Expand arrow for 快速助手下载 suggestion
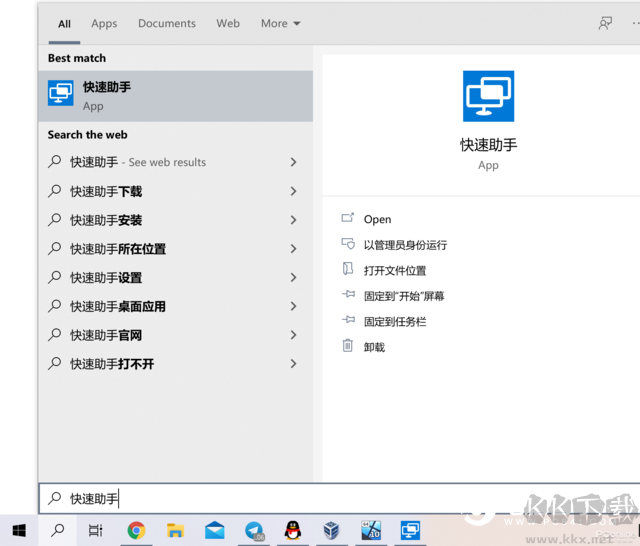This screenshot has width=640, height=546. click(293, 191)
